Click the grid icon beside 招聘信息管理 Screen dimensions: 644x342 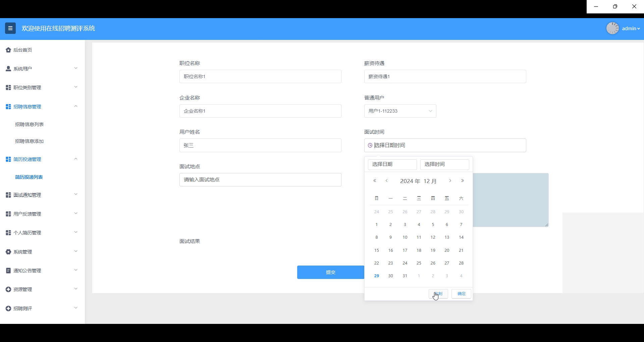coord(8,107)
